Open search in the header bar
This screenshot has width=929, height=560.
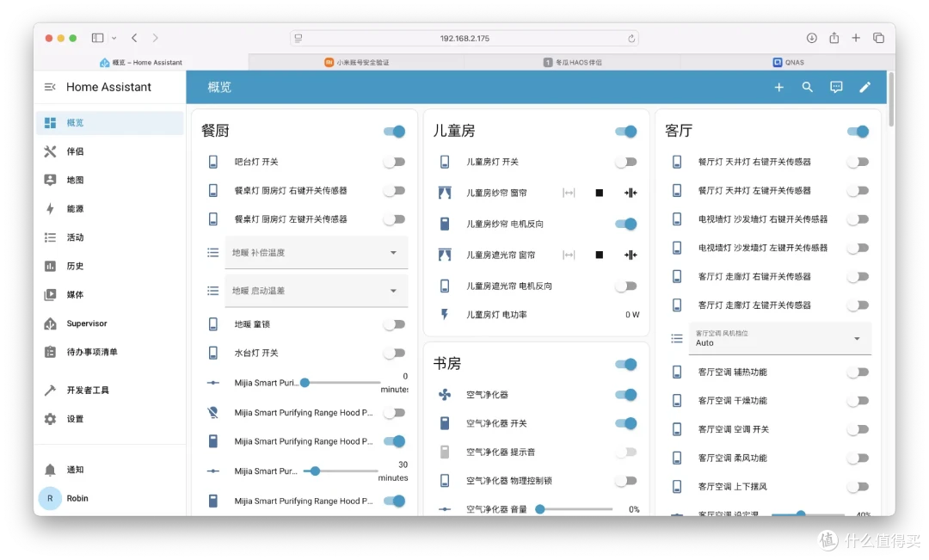pos(807,87)
